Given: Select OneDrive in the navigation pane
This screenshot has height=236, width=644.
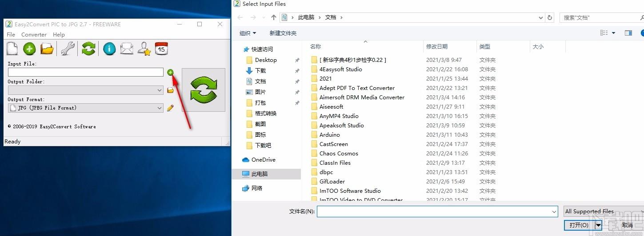Looking at the screenshot, I should tap(264, 160).
